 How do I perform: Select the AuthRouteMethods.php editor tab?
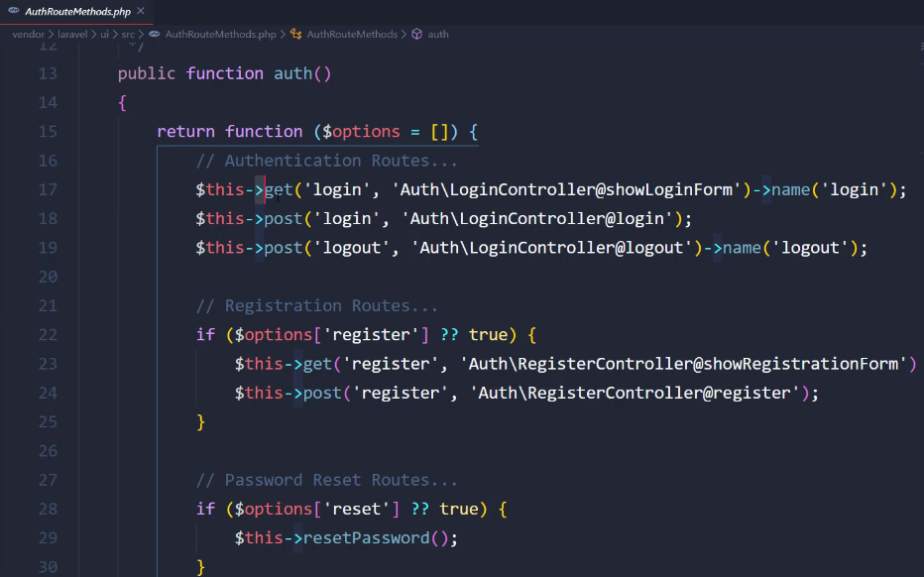click(x=79, y=10)
